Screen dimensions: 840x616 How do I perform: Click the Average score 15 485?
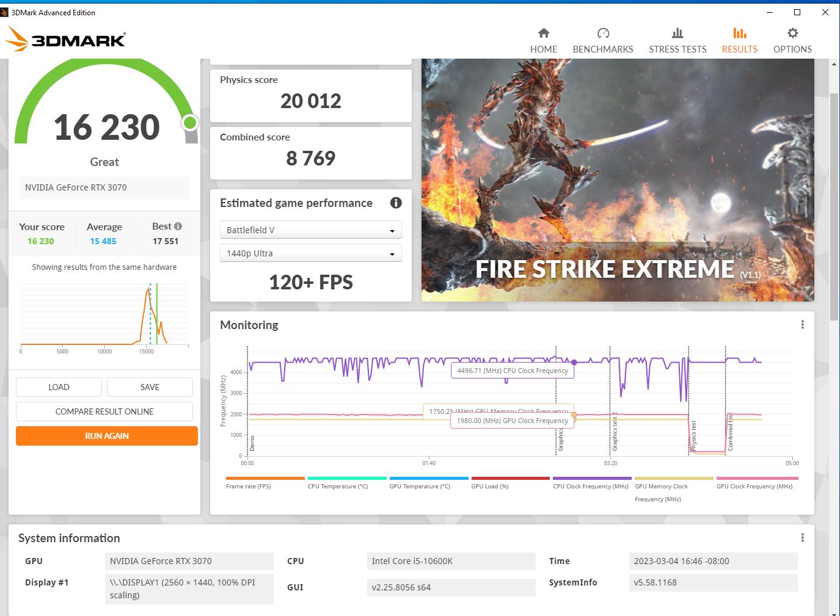pyautogui.click(x=103, y=241)
